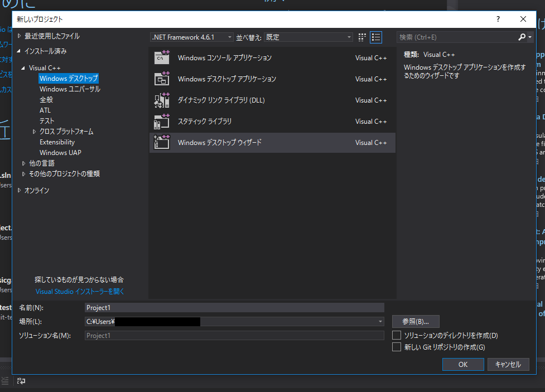
Task: Open the 並べ替え 既定 sort dropdown
Action: (x=308, y=37)
